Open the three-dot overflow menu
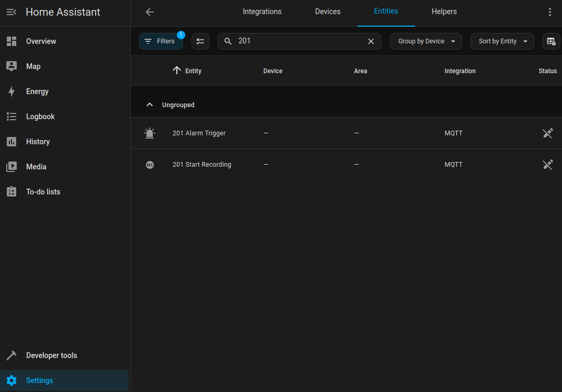562x392 pixels. click(550, 12)
